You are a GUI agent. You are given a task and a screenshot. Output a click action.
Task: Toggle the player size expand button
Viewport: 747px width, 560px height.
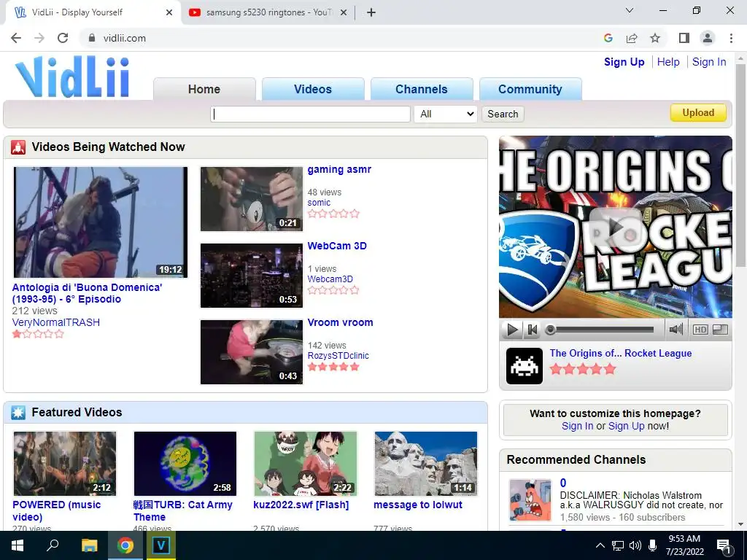coord(720,330)
